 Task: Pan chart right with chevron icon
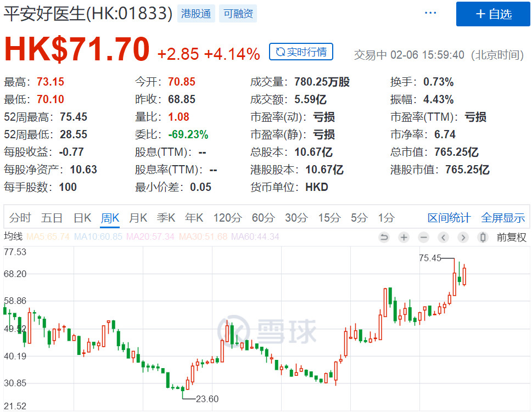463,237
